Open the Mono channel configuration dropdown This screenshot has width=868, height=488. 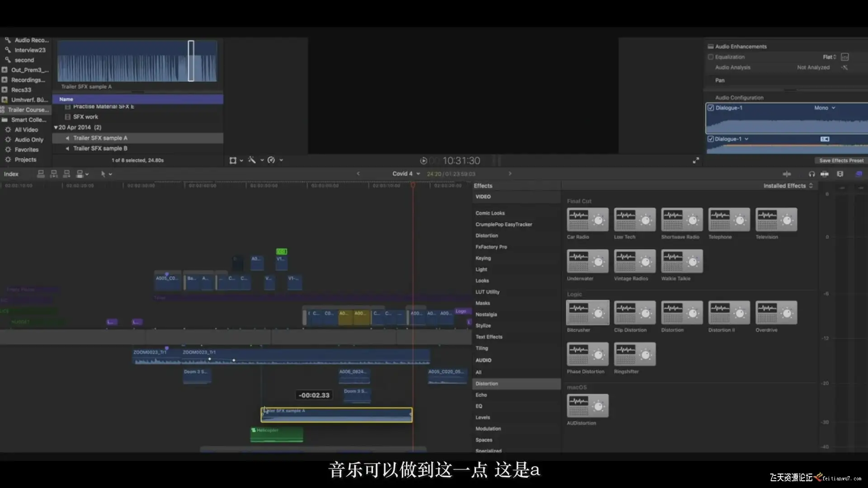click(x=825, y=108)
